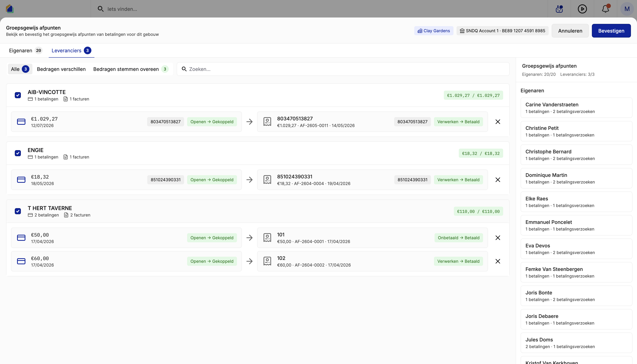This screenshot has height=364, width=637.
Task: Click Verwerken → Betaald badge for invoice 102
Action: tap(458, 261)
